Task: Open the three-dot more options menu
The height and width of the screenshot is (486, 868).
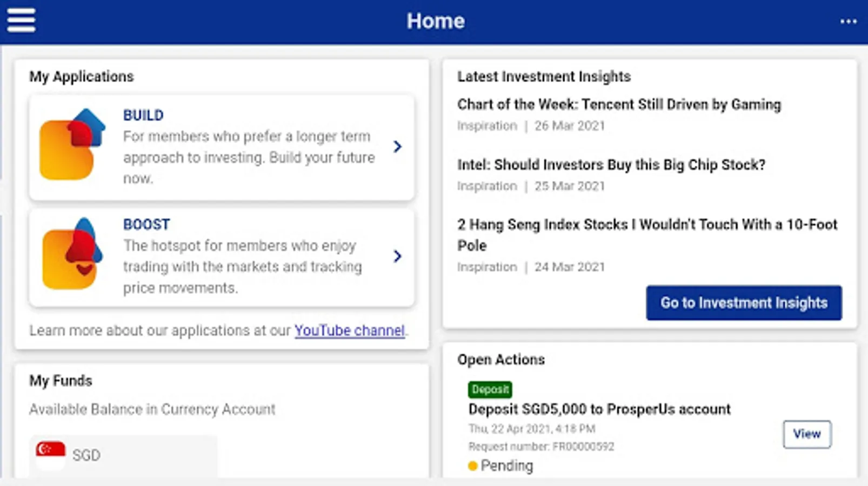Action: tap(848, 22)
